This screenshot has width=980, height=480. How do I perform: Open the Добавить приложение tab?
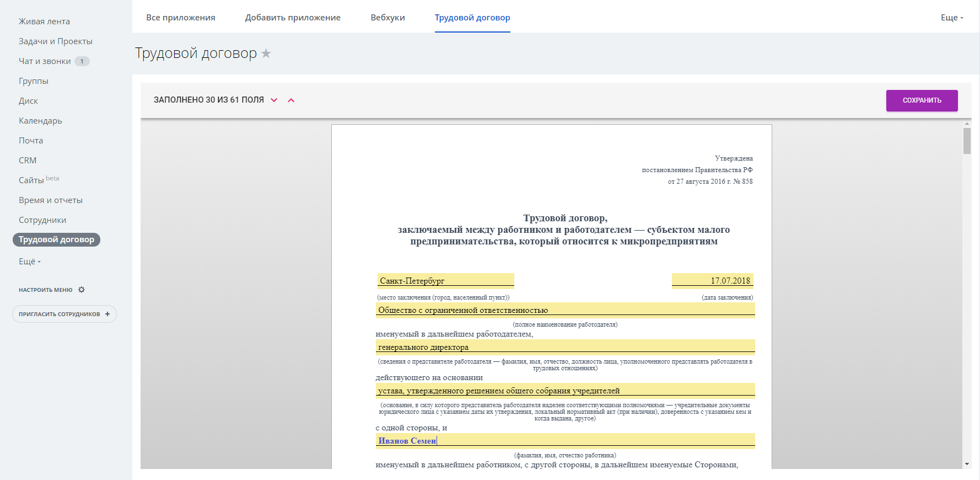pyautogui.click(x=293, y=18)
